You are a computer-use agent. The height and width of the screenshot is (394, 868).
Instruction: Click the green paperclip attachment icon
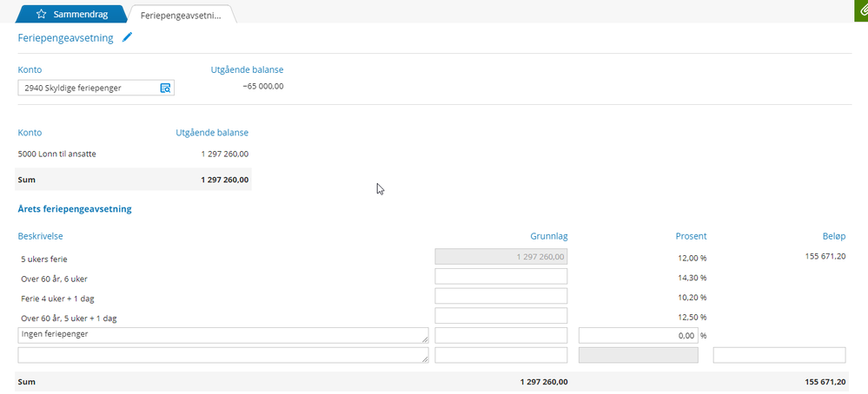tap(861, 11)
